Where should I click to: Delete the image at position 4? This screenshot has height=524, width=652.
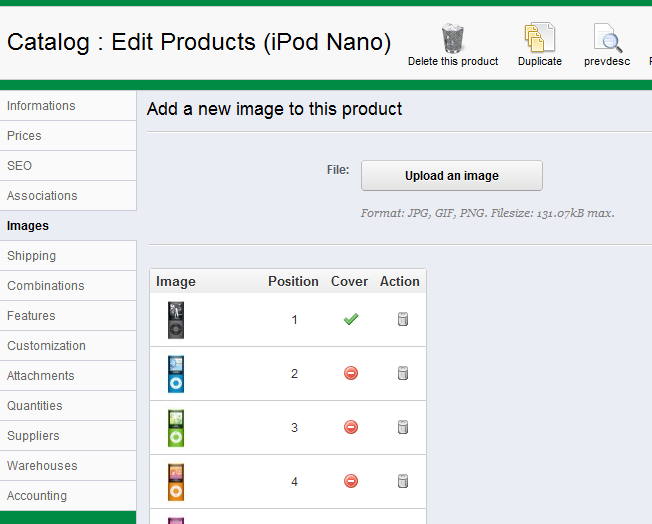403,482
